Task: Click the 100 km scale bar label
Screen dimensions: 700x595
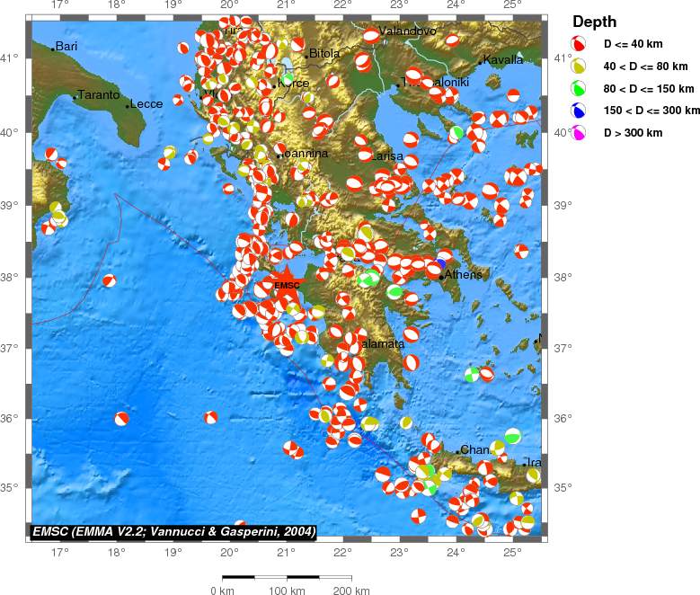Action: (x=287, y=591)
